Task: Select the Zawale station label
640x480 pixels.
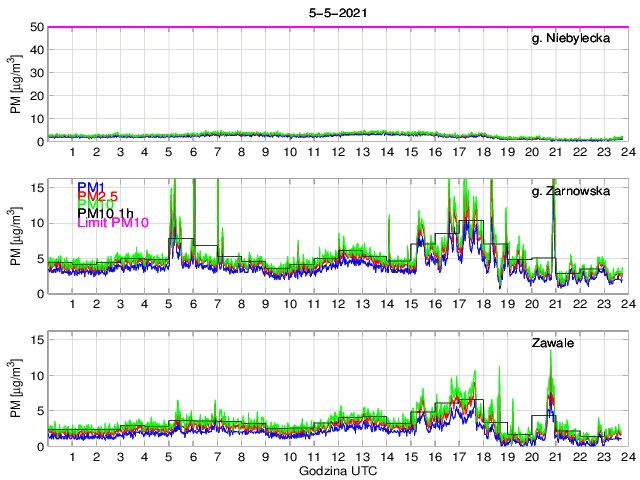Action: pos(553,343)
